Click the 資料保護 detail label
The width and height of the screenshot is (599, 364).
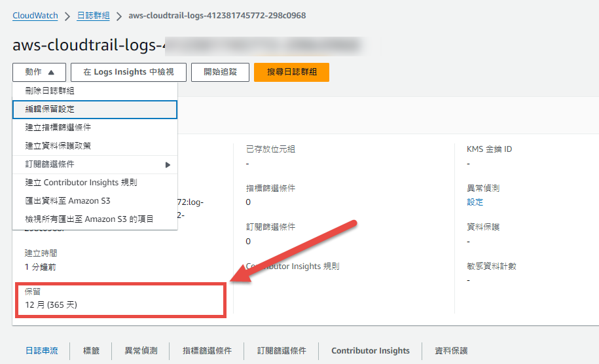point(483,227)
